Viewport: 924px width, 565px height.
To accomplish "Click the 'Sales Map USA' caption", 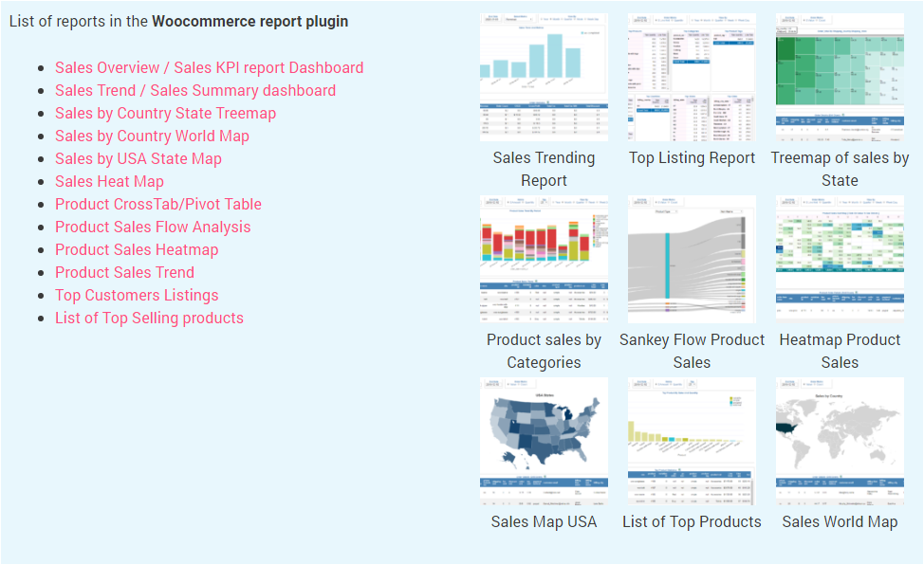I will (544, 522).
